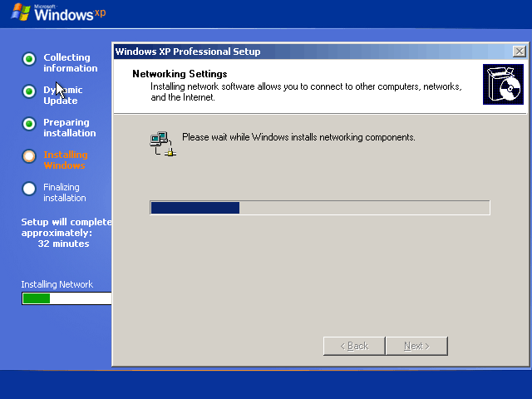The height and width of the screenshot is (399, 532).
Task: Click the Update label in sidebar
Action: click(61, 101)
